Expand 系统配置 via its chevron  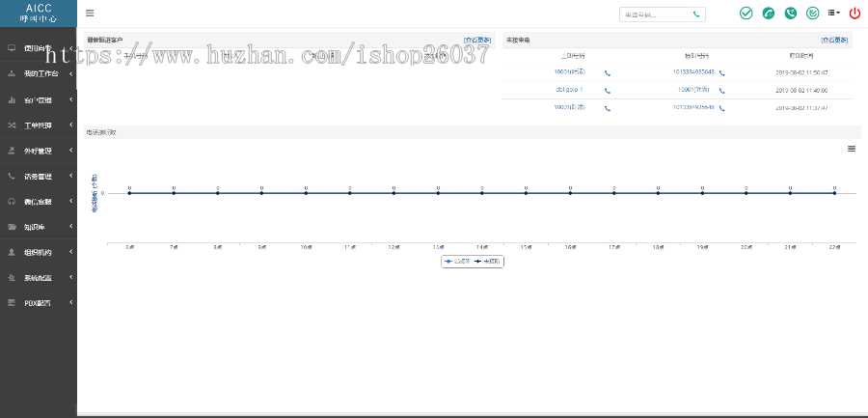click(x=71, y=277)
